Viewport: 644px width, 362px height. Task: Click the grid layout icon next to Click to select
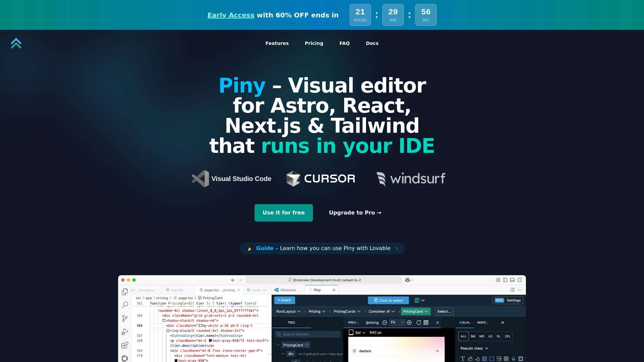[417, 300]
